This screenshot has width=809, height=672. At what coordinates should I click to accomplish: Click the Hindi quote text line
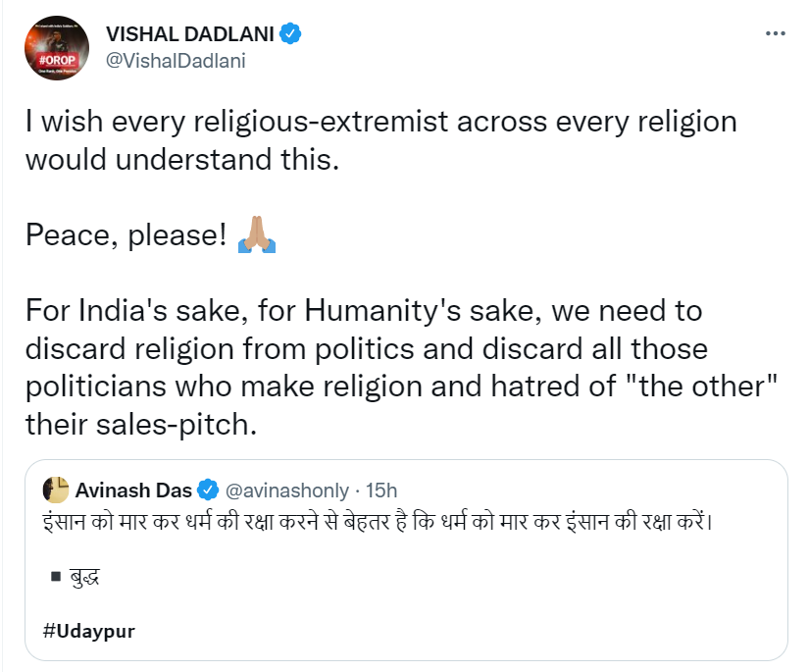(x=378, y=519)
